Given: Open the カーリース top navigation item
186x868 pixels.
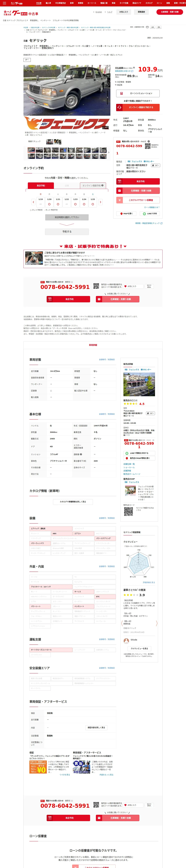Looking at the screenshot, I should 92,3.
